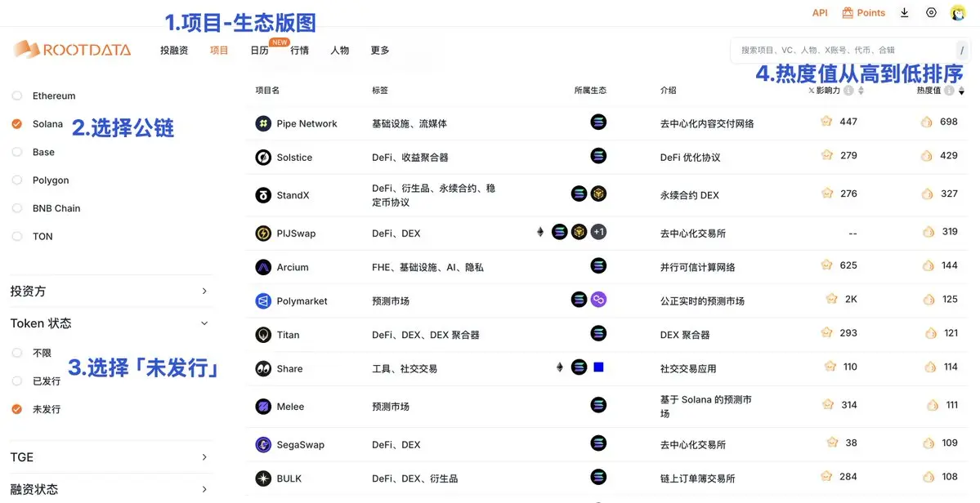Open the Pipe Network project name
The image size is (980, 503).
(x=307, y=123)
